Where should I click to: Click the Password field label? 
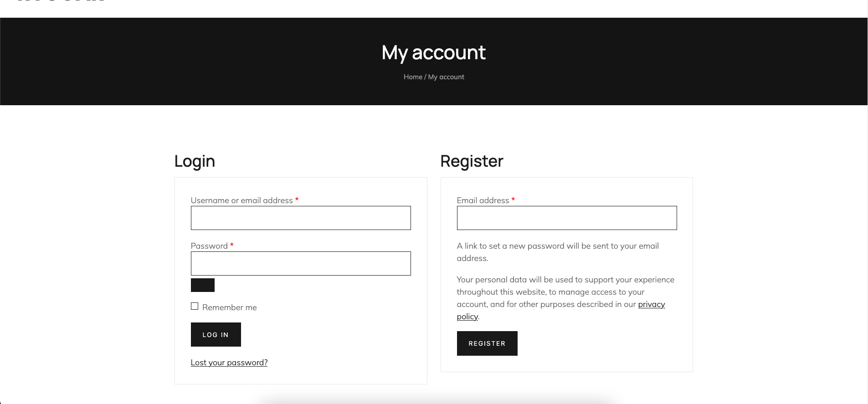(x=209, y=246)
